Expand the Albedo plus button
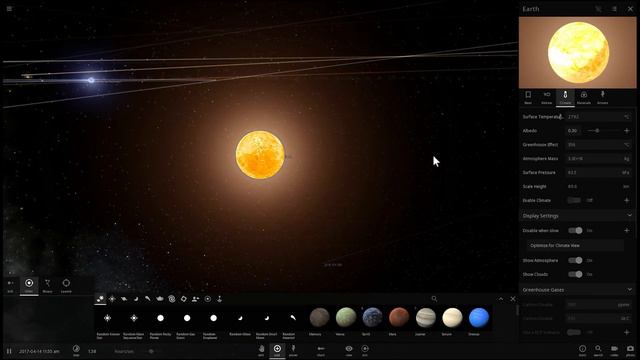 coord(627,131)
